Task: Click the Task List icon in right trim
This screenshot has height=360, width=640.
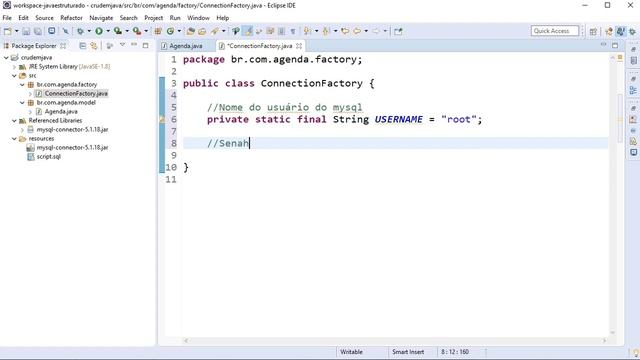Action: [x=633, y=61]
